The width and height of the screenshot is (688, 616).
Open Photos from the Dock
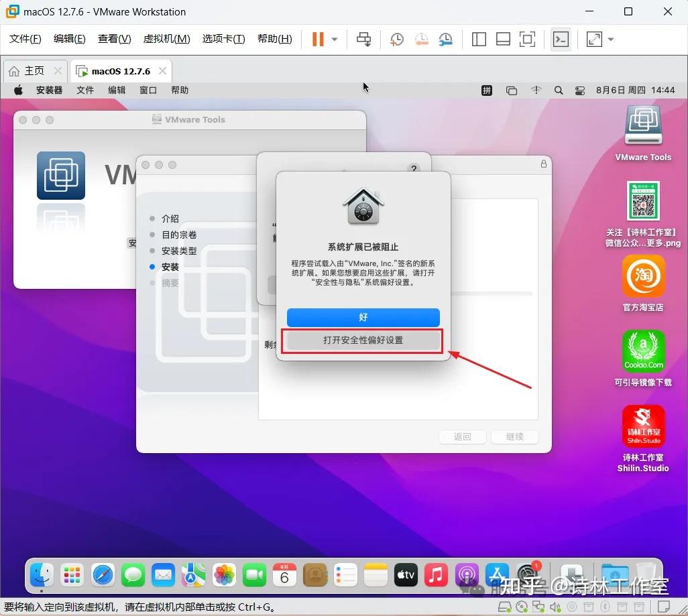224,574
